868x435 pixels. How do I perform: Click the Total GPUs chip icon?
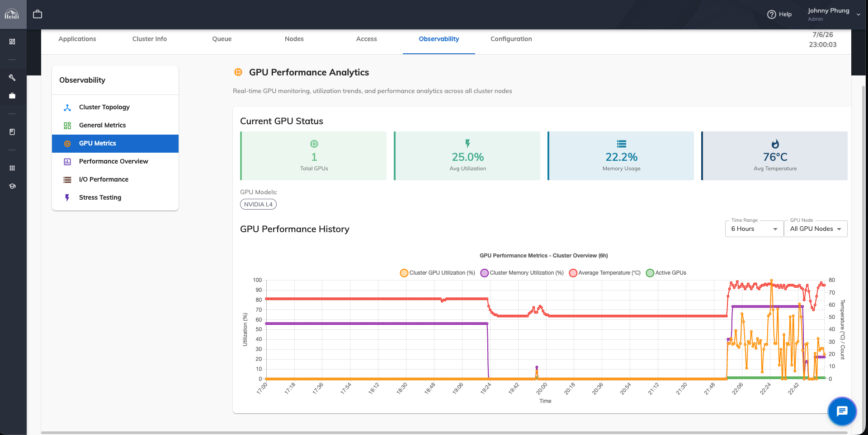point(314,144)
